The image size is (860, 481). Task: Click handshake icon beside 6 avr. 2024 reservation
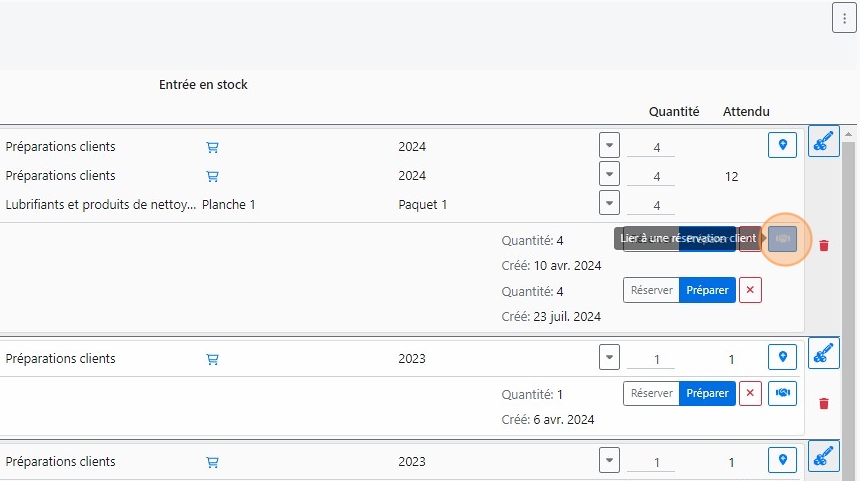(782, 393)
